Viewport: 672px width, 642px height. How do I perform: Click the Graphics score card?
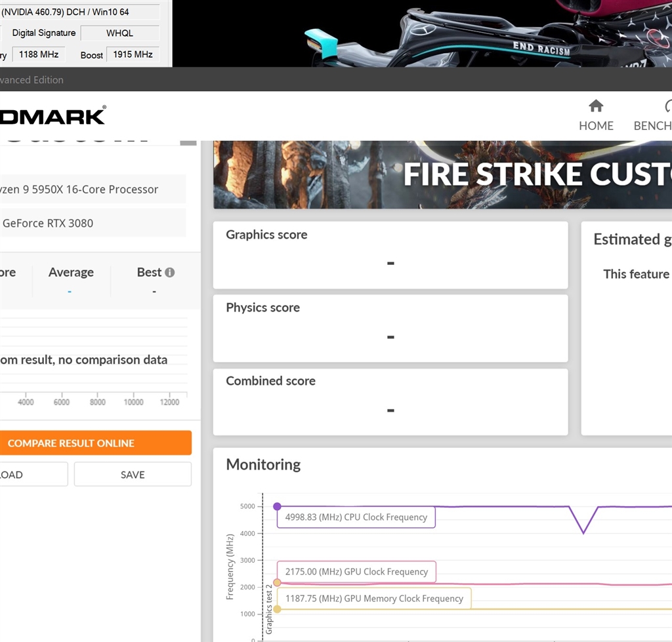(x=390, y=255)
